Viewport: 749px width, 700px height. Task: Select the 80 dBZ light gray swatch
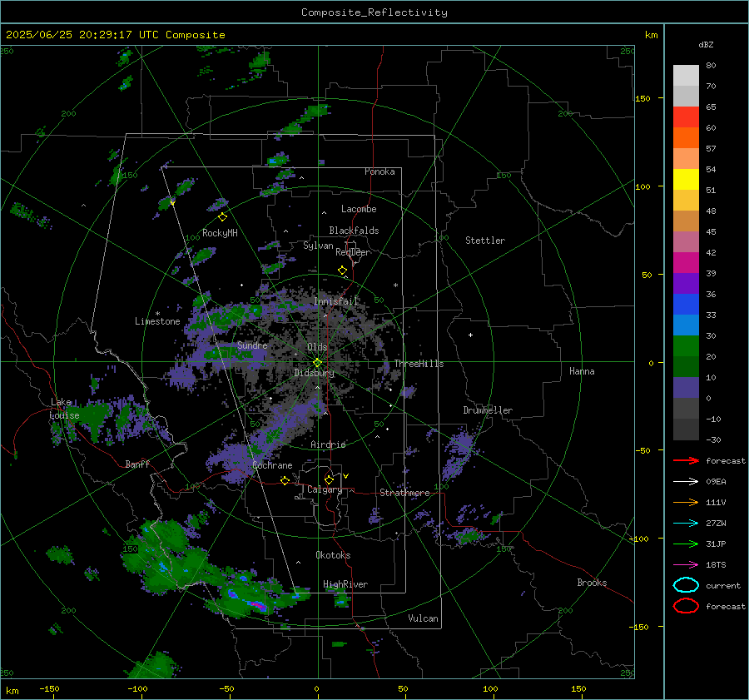686,76
